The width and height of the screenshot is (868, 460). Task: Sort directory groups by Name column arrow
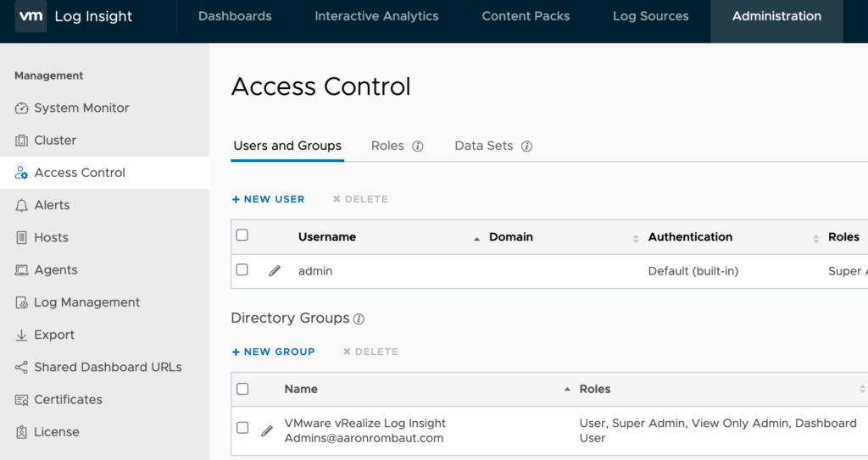[567, 390]
